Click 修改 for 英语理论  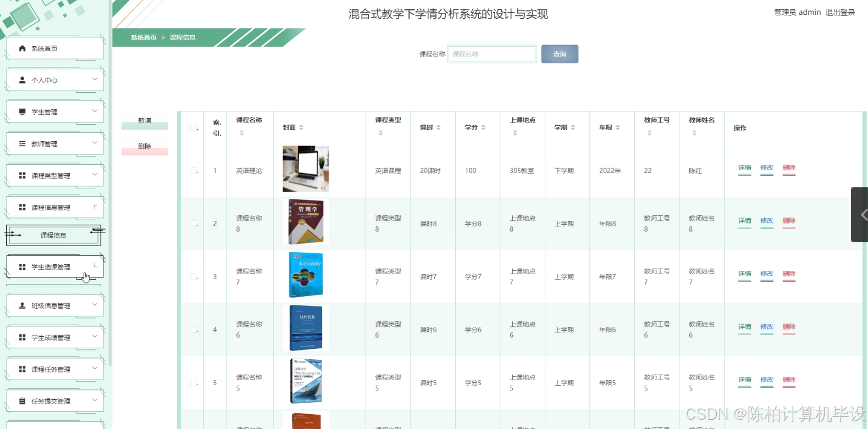pyautogui.click(x=767, y=168)
